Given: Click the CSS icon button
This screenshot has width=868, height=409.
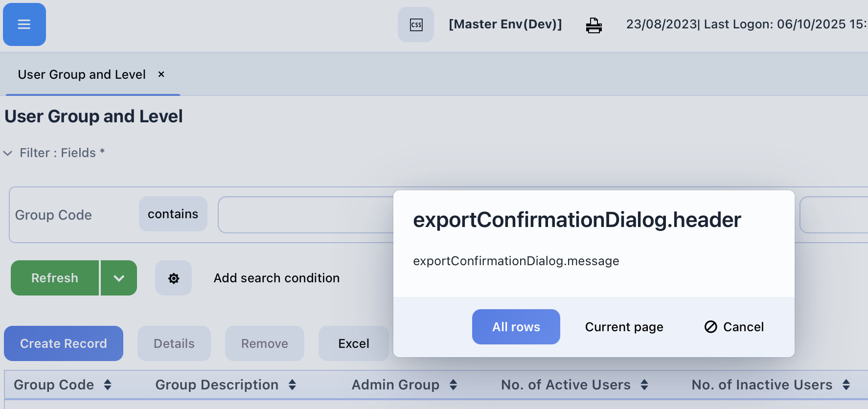Looking at the screenshot, I should (415, 24).
